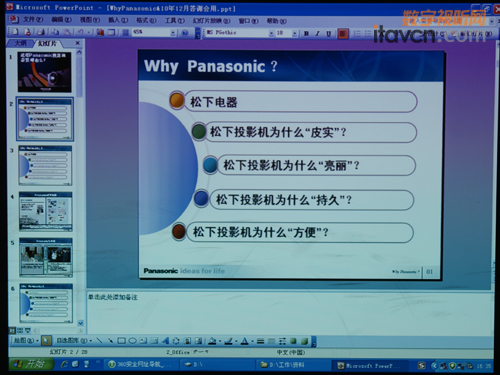Select slide 5 thumbnail in pane
The image size is (500, 375).
coord(46,257)
